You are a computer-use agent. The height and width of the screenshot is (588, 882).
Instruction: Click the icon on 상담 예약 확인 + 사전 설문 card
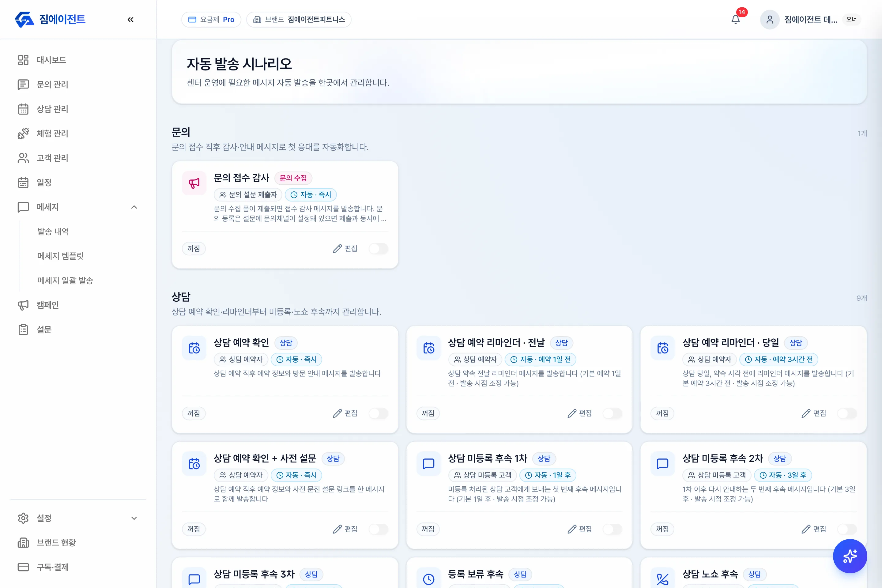coord(194,464)
